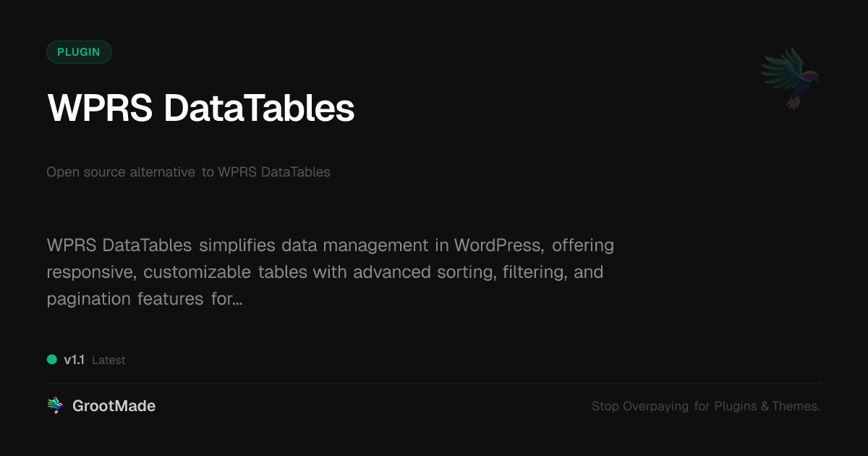Click 'WPRS DataTables' in the grey subtitle
The image size is (868, 456).
(274, 172)
